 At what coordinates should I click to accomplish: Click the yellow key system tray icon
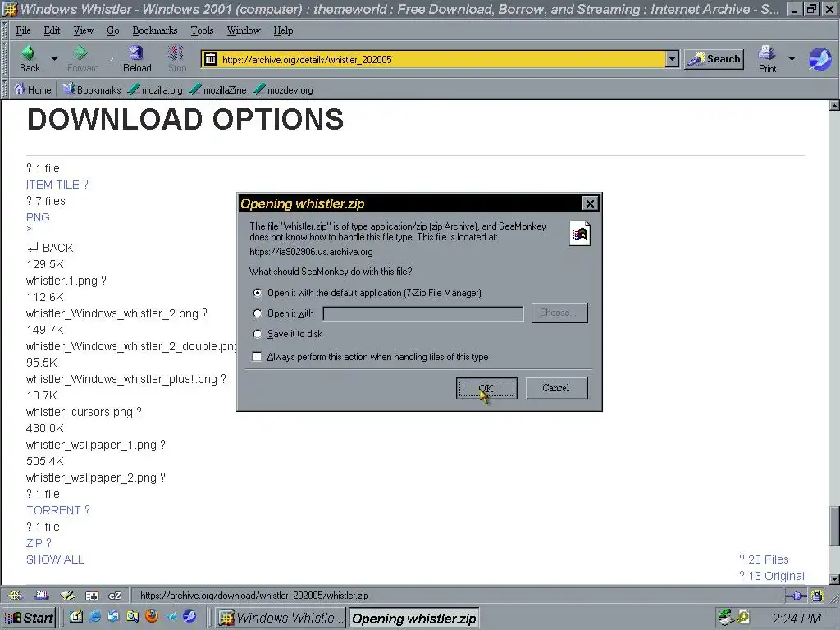[743, 618]
